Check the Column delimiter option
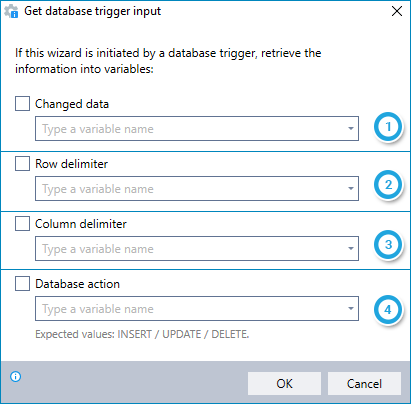Image resolution: width=411 pixels, height=404 pixels. click(22, 224)
